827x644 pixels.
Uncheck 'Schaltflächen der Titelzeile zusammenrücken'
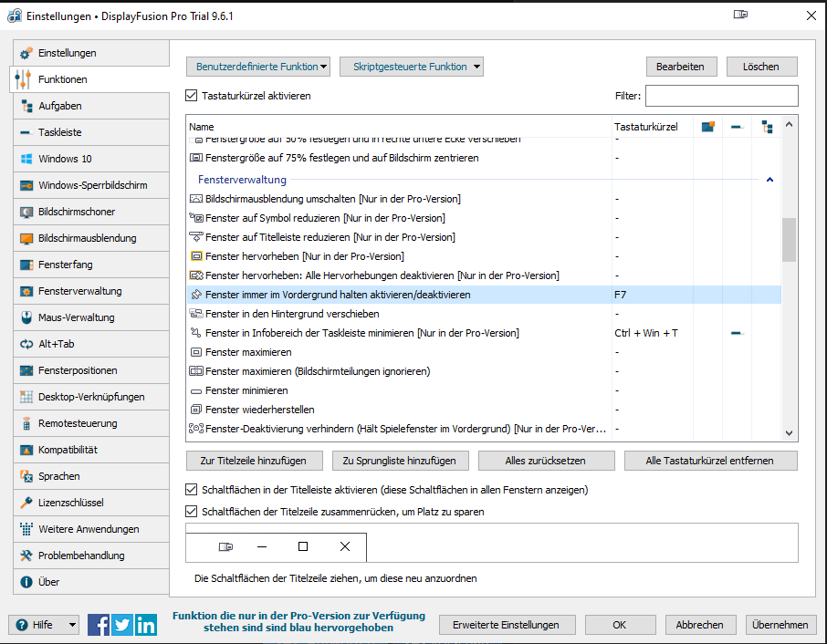tap(192, 511)
